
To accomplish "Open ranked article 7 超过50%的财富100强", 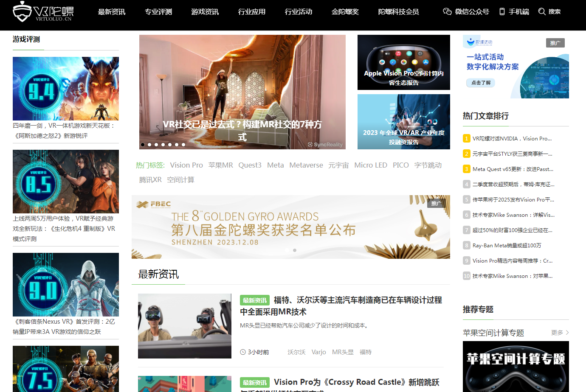I will click(513, 230).
